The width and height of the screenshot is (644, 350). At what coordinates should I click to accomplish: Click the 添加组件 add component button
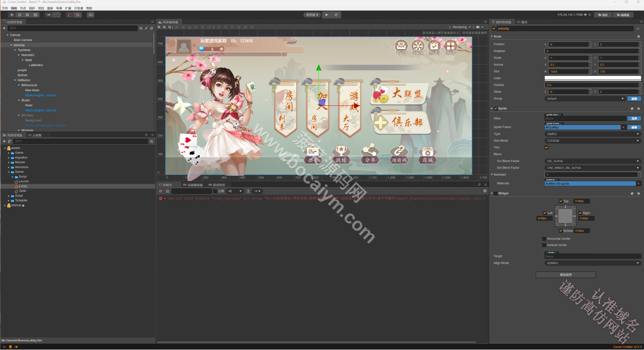tap(566, 275)
